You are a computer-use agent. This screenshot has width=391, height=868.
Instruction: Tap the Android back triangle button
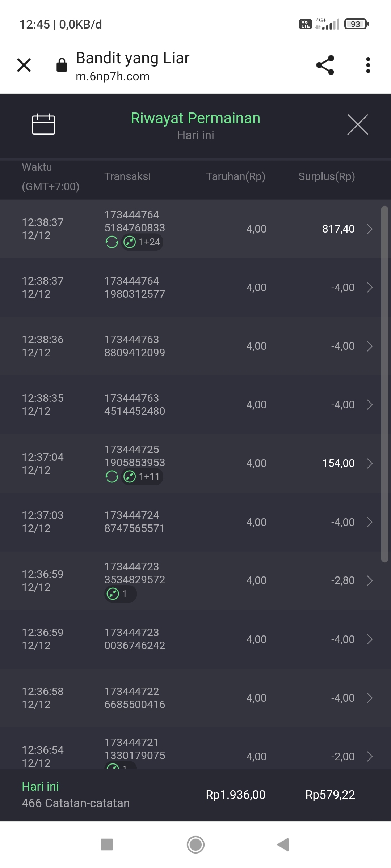(283, 845)
